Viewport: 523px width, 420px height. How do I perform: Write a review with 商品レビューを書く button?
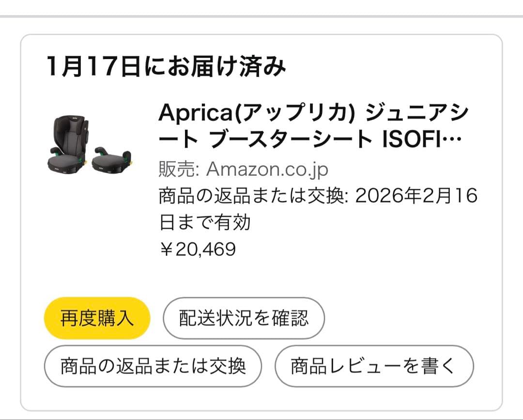point(373,367)
